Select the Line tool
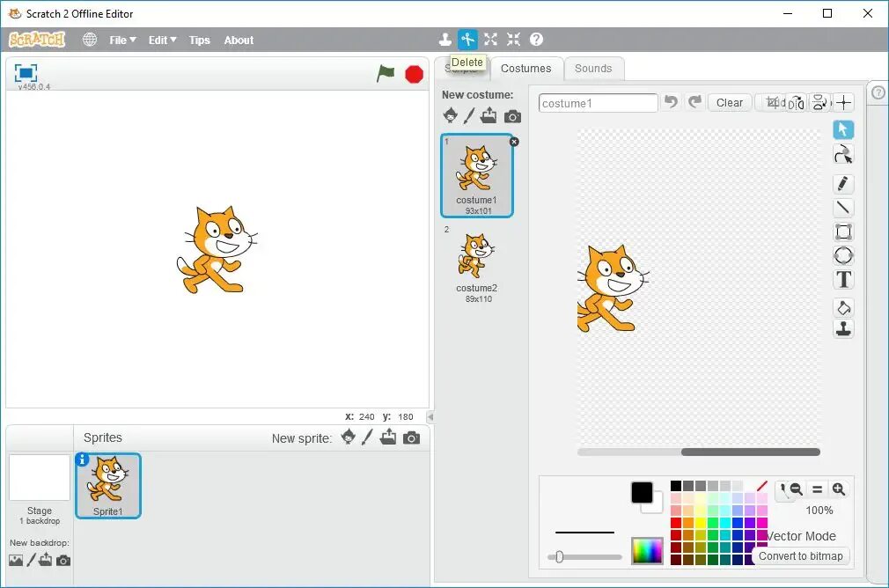The image size is (889, 588). (x=843, y=208)
